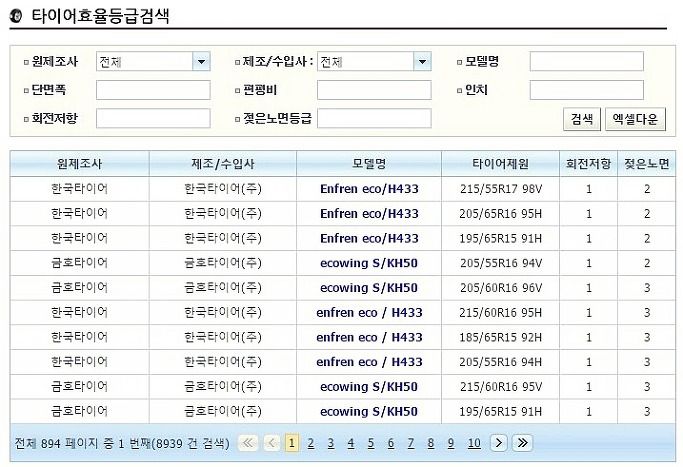This screenshot has height=467, width=683.
Task: Go to page 8
Action: tap(431, 443)
